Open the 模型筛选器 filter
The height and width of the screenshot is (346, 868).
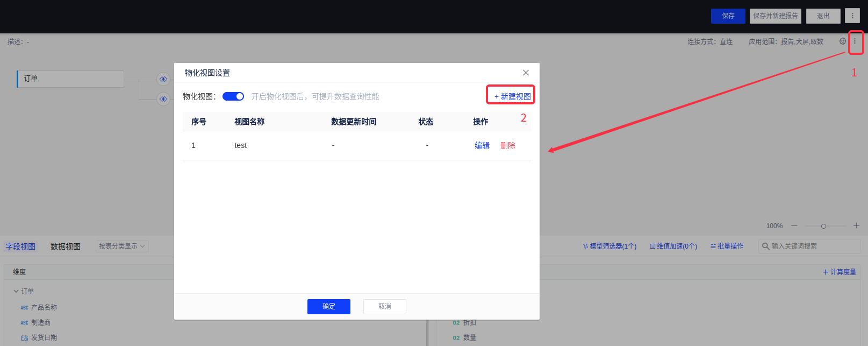[x=609, y=246]
